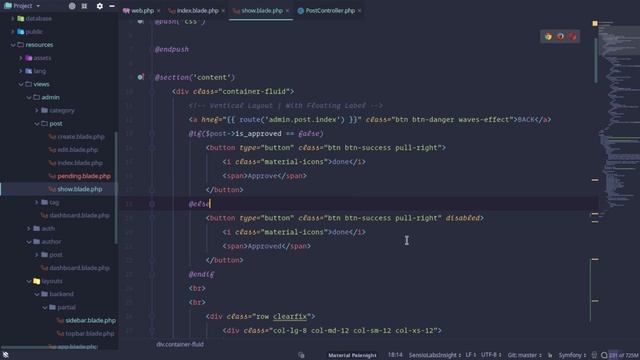The height and width of the screenshot is (360, 640).
Task: Close the PostController.php tab
Action: [x=359, y=11]
